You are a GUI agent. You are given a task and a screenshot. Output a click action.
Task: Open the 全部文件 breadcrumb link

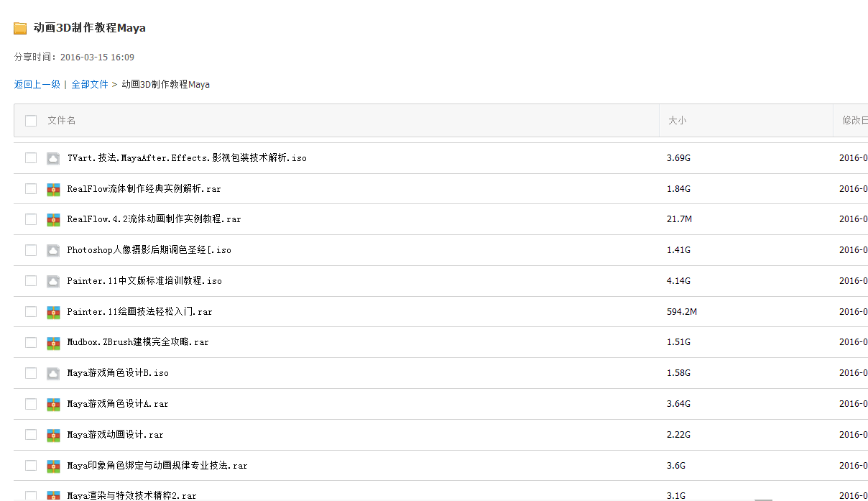pyautogui.click(x=90, y=84)
